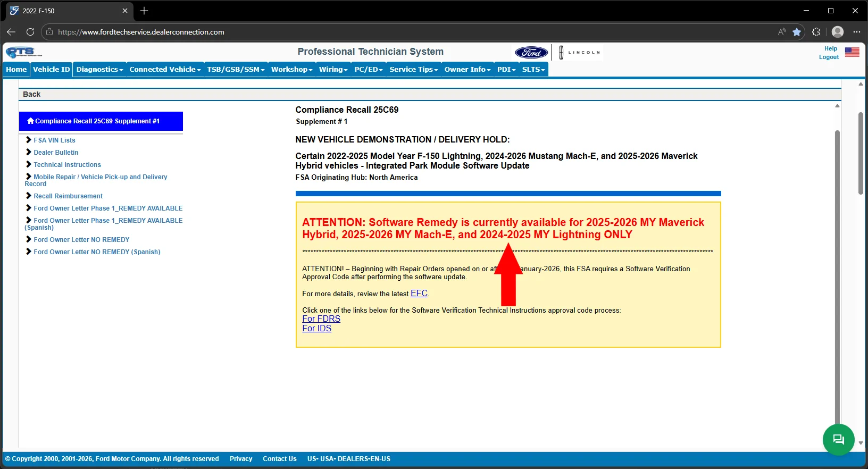The height and width of the screenshot is (469, 868).
Task: Open the PC/ED dropdown menu
Action: pos(369,70)
